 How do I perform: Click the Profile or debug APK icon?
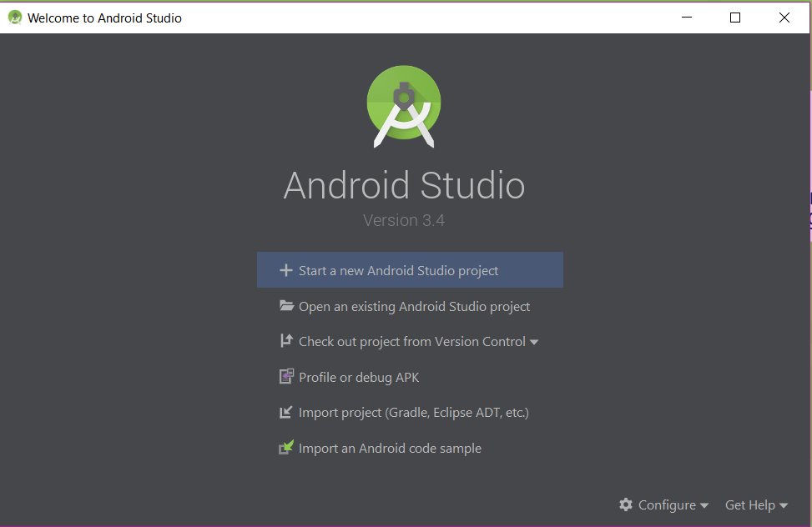pos(286,376)
